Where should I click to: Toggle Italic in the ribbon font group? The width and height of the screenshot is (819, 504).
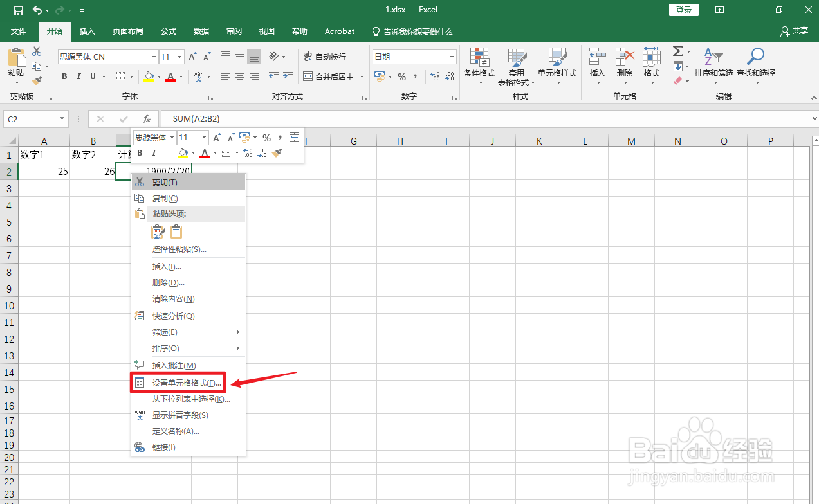click(x=78, y=76)
